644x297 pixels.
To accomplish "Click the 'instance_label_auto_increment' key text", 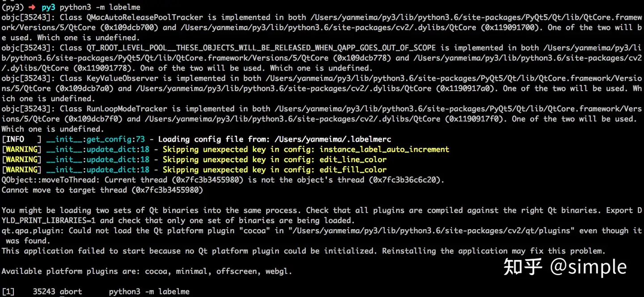I will pos(384,149).
